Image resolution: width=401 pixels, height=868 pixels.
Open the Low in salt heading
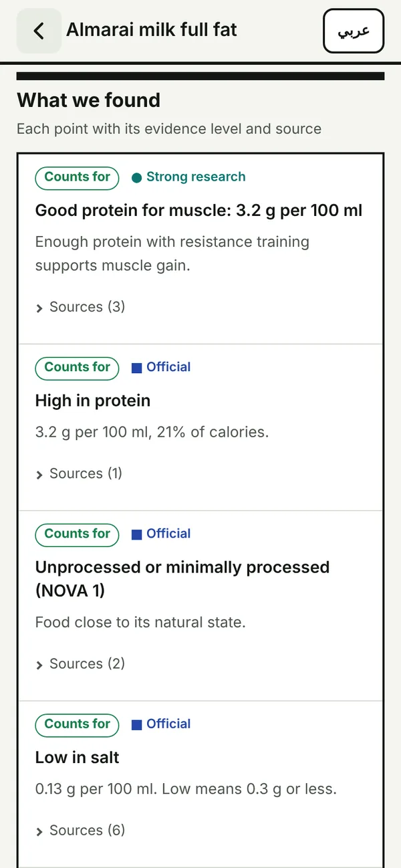(78, 758)
